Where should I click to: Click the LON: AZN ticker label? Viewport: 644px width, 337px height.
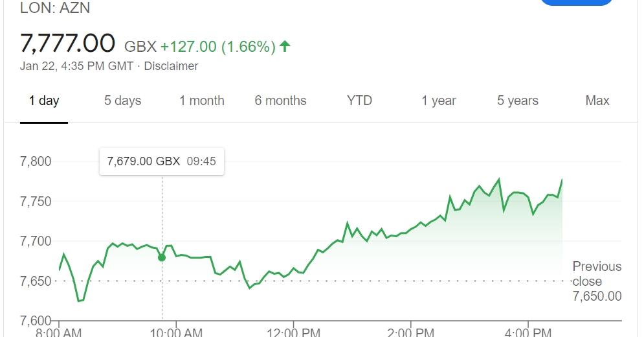[x=55, y=8]
